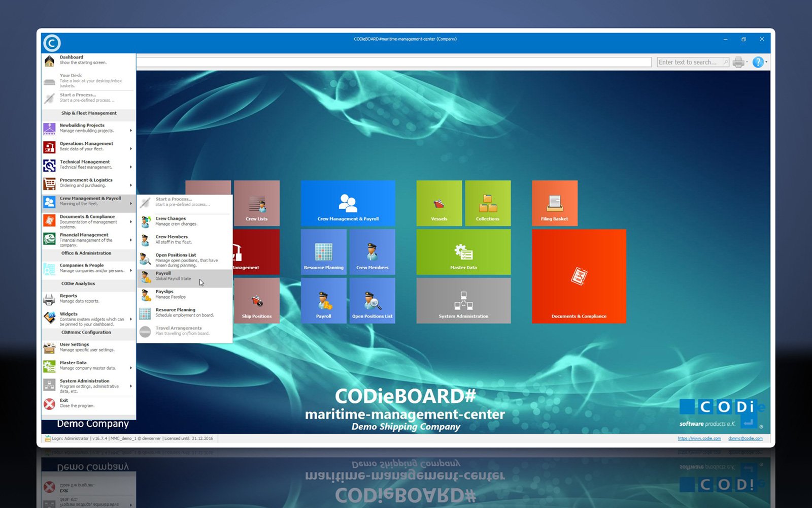812x508 pixels.
Task: Click the Filing Basket tile
Action: pyautogui.click(x=555, y=203)
